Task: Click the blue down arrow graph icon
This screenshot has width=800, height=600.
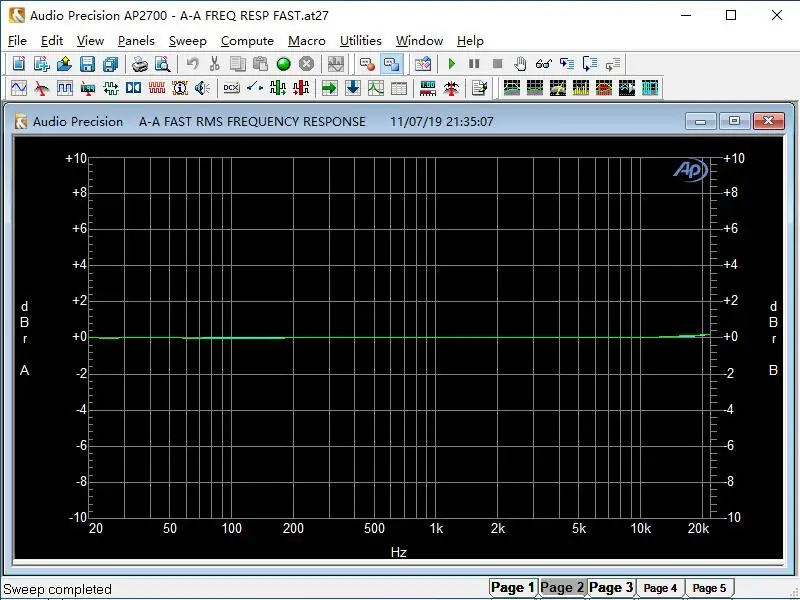Action: (x=353, y=88)
